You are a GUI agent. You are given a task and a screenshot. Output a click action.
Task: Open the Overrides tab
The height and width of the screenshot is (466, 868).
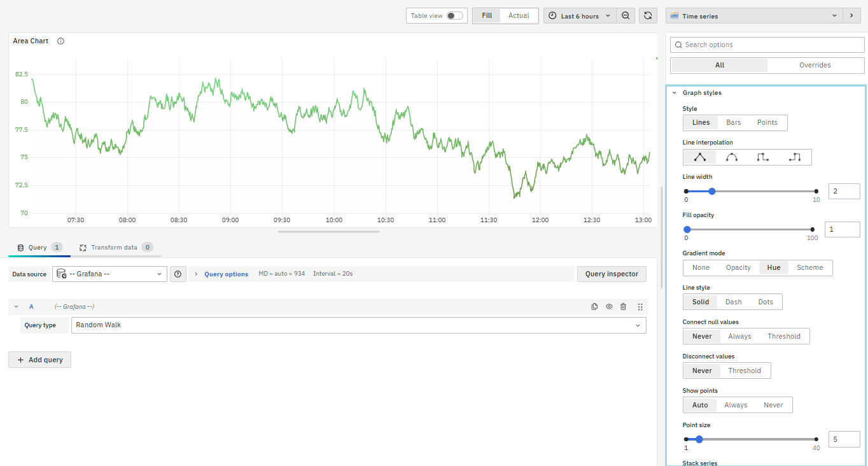pos(815,65)
